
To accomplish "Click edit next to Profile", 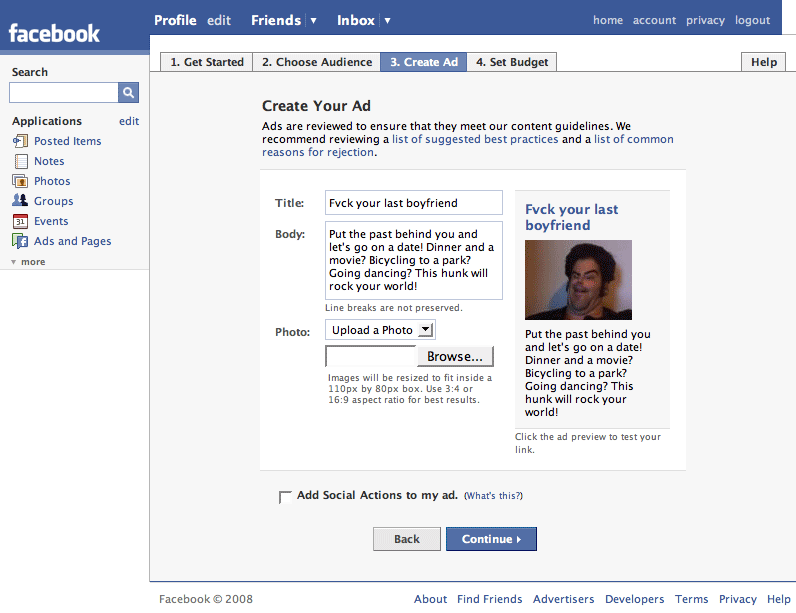I will (219, 20).
